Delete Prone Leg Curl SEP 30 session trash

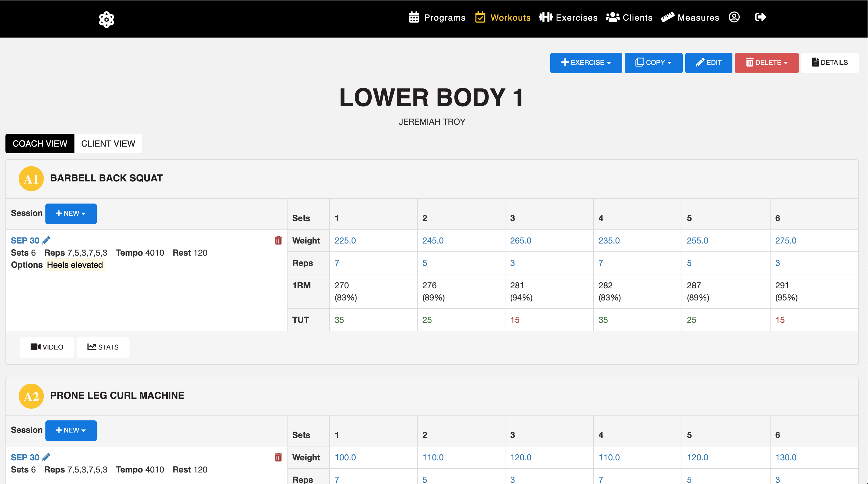pos(278,457)
